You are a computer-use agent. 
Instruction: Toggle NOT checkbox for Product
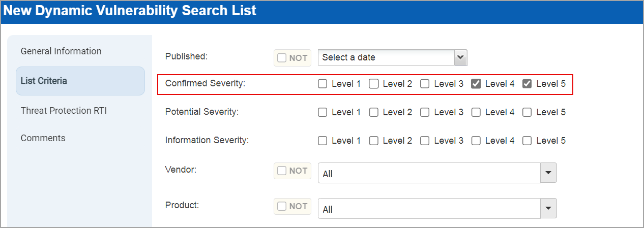(282, 207)
